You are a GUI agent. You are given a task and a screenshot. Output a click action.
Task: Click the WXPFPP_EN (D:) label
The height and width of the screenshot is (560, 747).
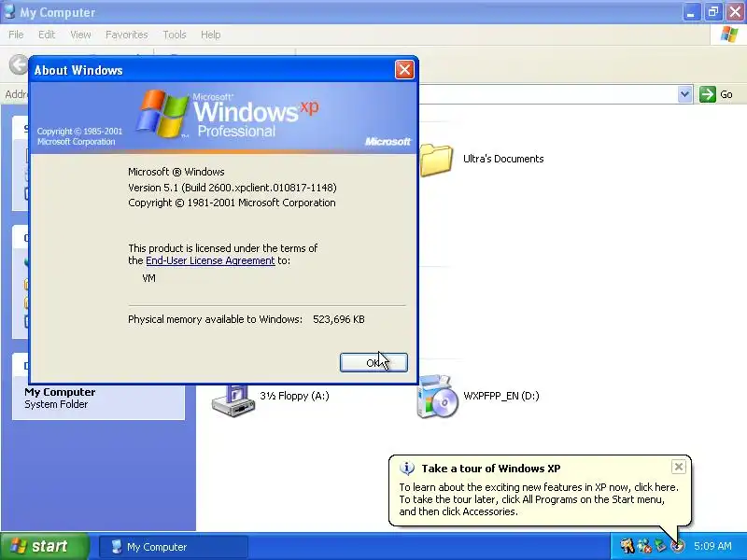[x=501, y=396]
